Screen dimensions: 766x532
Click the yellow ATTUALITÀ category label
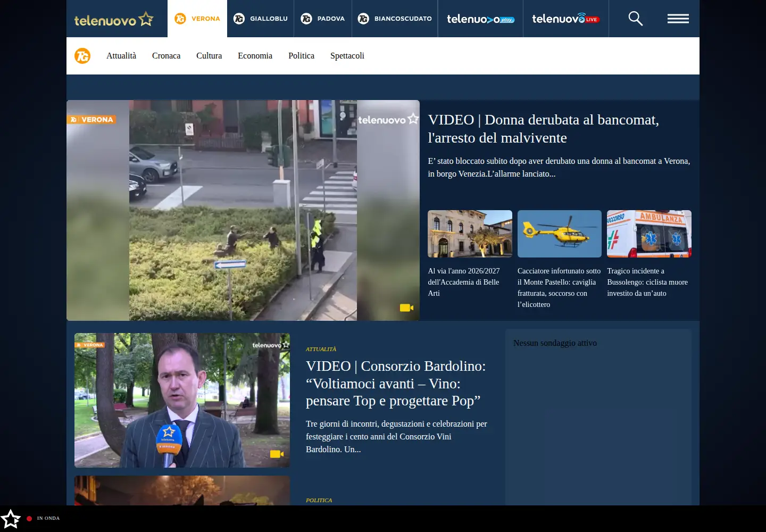click(321, 349)
